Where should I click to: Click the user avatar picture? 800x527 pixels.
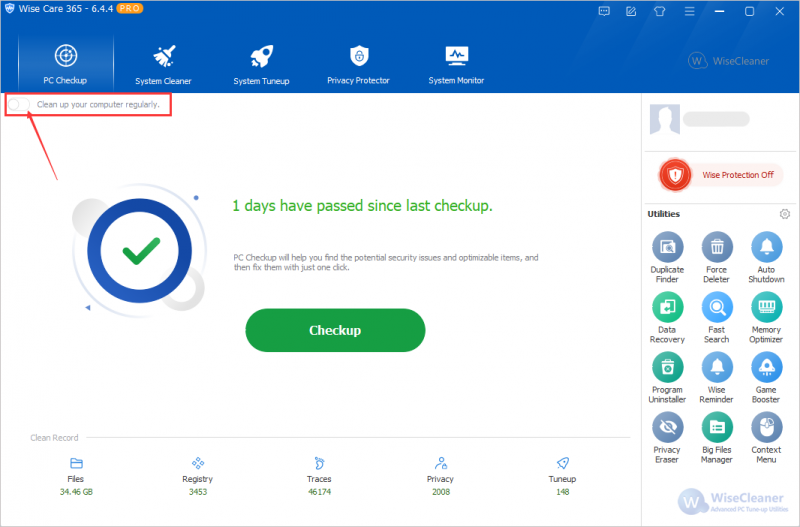click(664, 119)
